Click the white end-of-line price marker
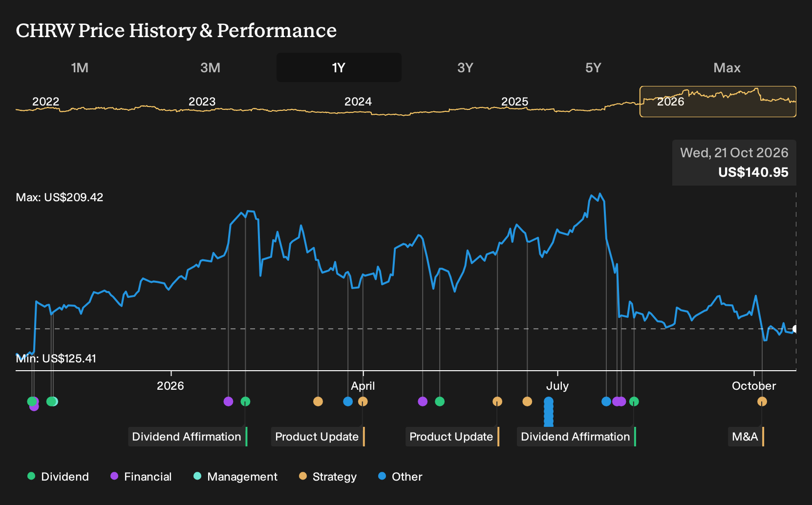The height and width of the screenshot is (505, 812). point(795,329)
